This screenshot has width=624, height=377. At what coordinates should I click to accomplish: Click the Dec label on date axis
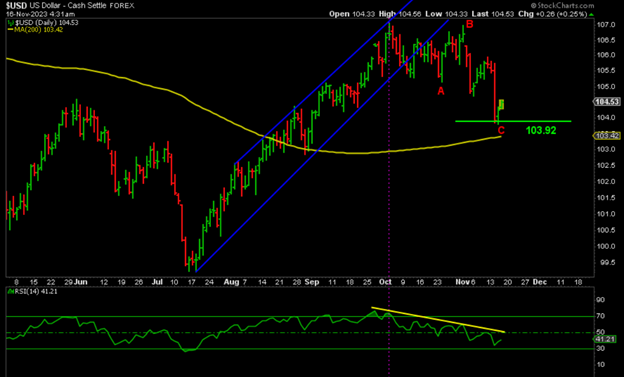(x=540, y=282)
